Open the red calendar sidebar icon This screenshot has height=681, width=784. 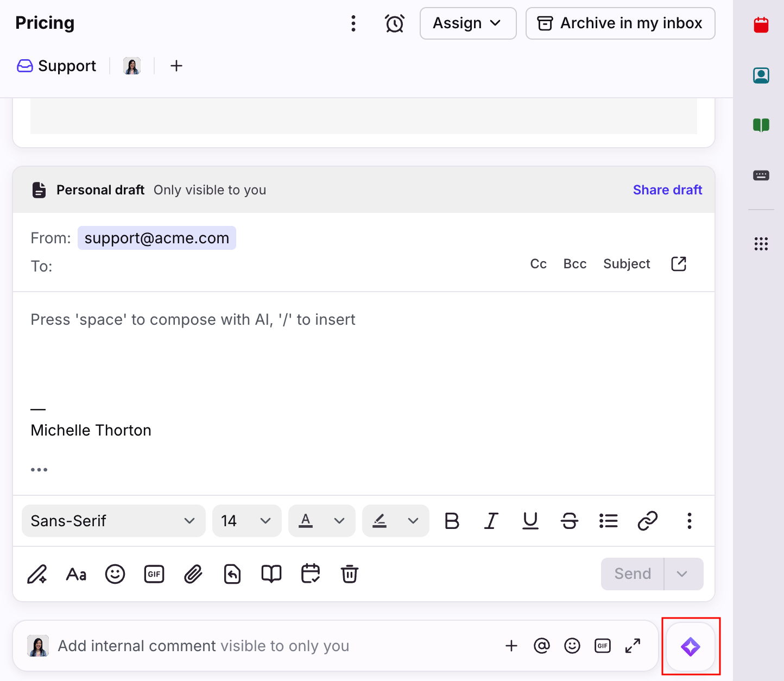click(x=761, y=25)
